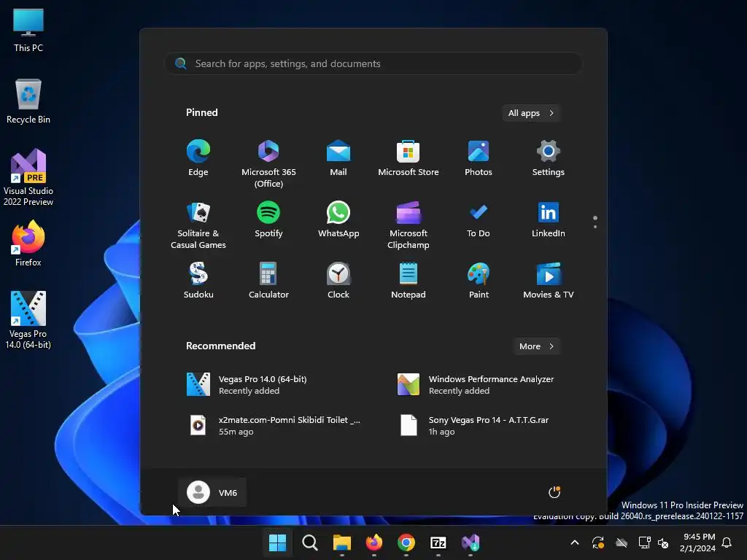Open 7-Zip from the taskbar

[438, 542]
